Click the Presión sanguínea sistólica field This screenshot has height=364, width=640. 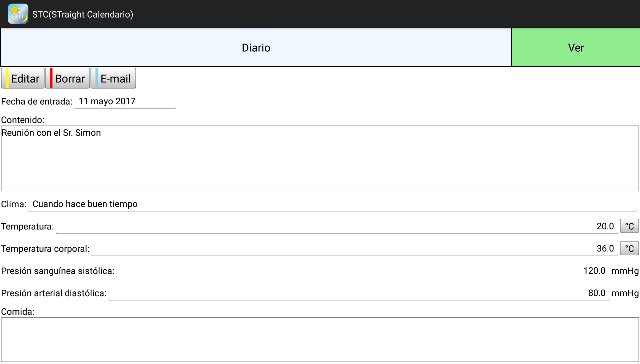(x=362, y=271)
